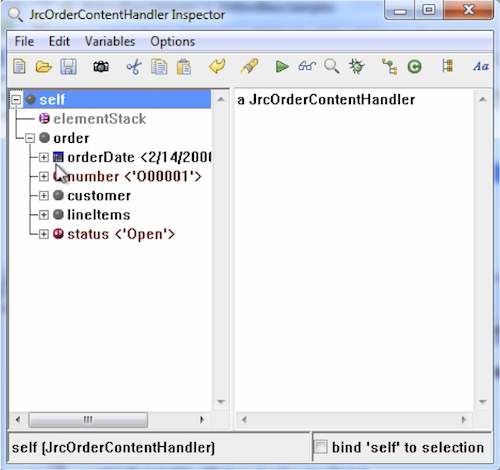The height and width of the screenshot is (470, 500).
Task: Click the clipboard paste icon
Action: pyautogui.click(x=184, y=67)
